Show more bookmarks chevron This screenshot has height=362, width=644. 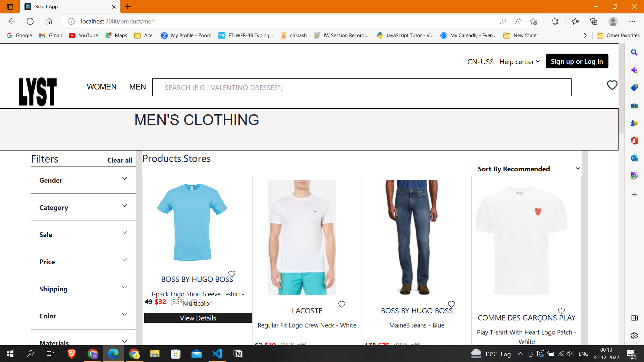585,36
